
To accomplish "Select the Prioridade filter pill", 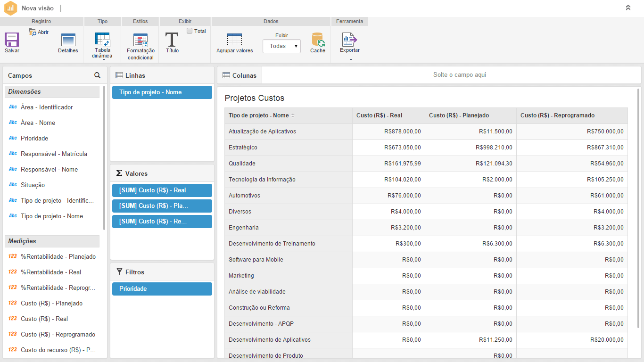I will click(162, 289).
